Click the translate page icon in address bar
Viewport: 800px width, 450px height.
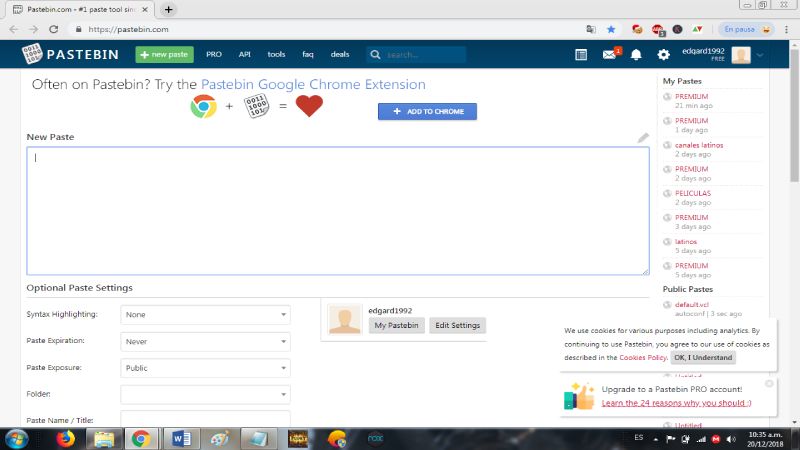591,30
